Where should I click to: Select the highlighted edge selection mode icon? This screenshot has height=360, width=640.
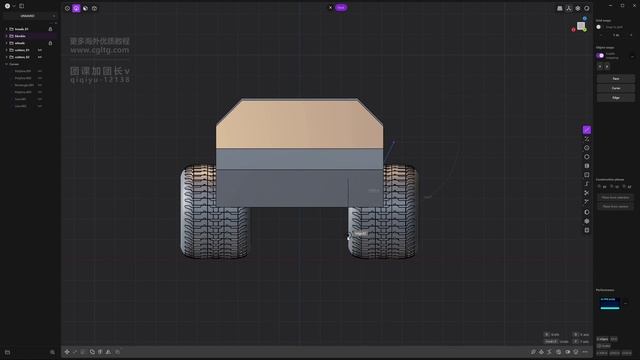pos(76,8)
